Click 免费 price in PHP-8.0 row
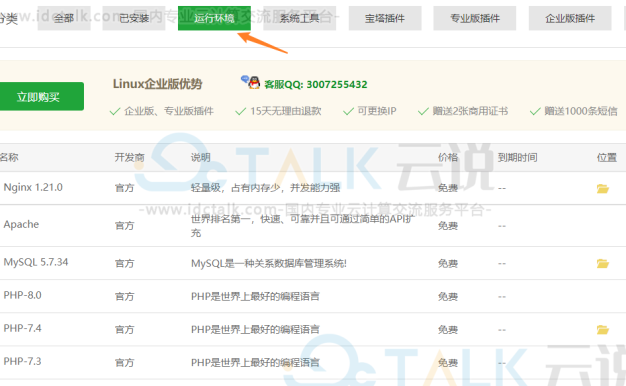Viewport: 626px width, 386px height. point(448,297)
